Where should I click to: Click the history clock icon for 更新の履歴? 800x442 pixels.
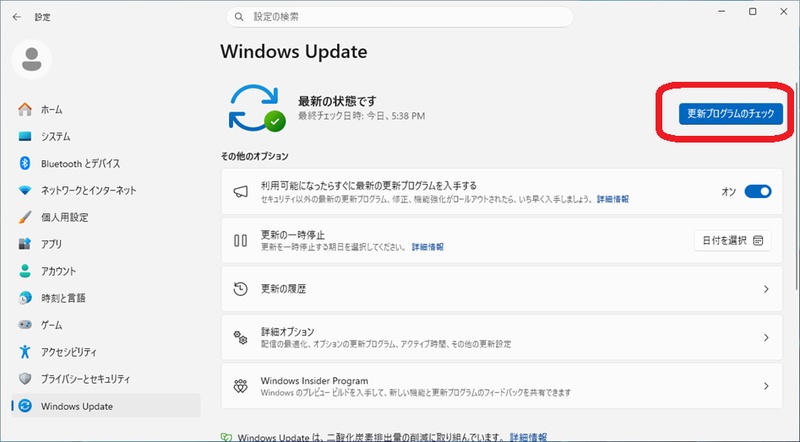[x=240, y=289]
